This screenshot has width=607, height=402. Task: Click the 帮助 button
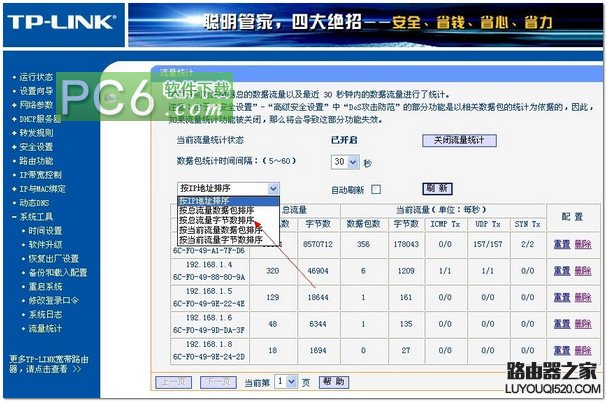click(x=334, y=382)
